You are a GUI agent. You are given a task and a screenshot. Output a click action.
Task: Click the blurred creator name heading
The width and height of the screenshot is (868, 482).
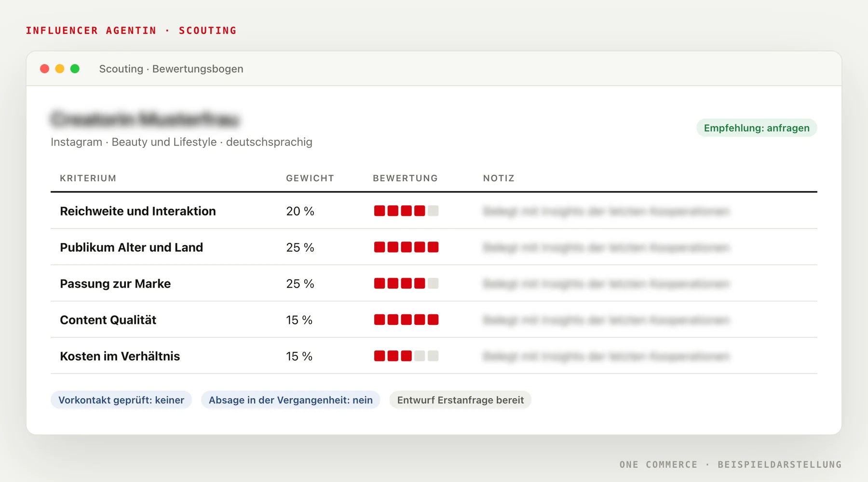click(x=145, y=119)
